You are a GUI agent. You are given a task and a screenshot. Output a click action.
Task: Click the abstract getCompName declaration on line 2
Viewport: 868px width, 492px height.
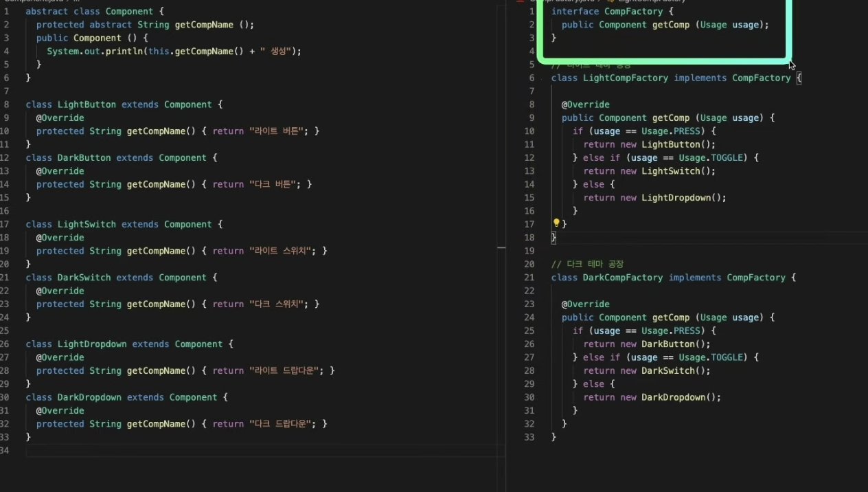(145, 25)
